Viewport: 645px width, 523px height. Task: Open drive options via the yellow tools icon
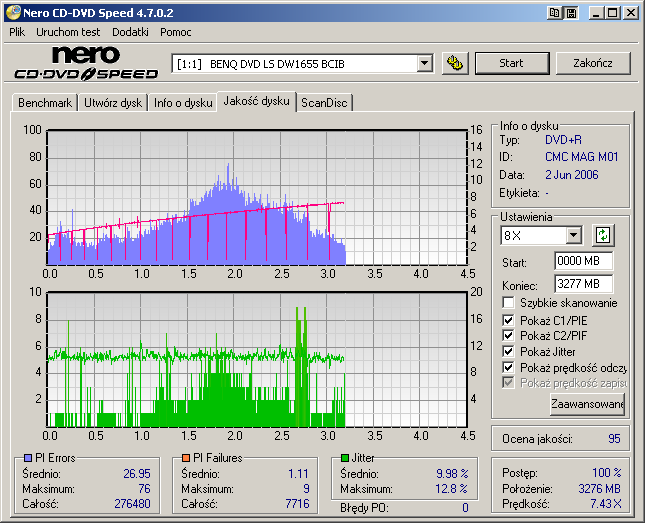[455, 63]
